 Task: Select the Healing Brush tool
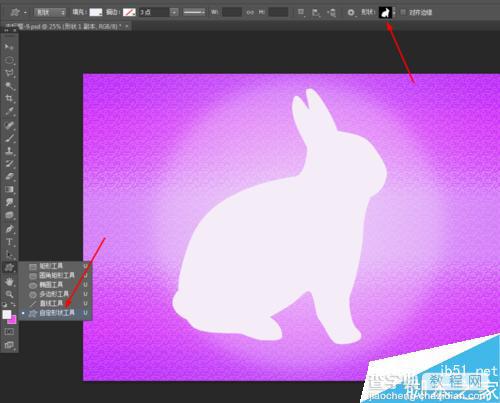pyautogui.click(x=9, y=125)
